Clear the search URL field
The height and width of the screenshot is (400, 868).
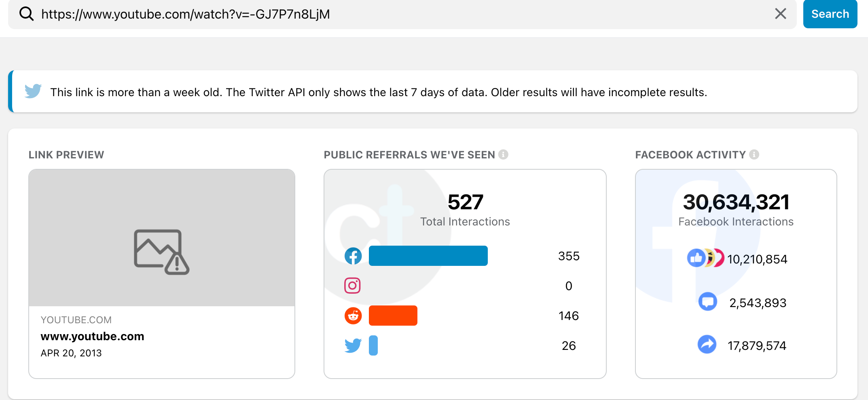pos(780,14)
